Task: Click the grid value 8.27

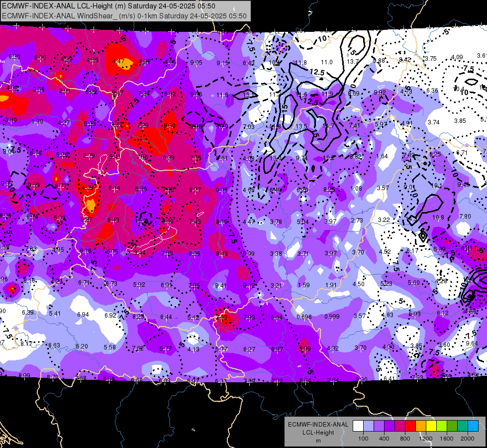Action: (195, 190)
